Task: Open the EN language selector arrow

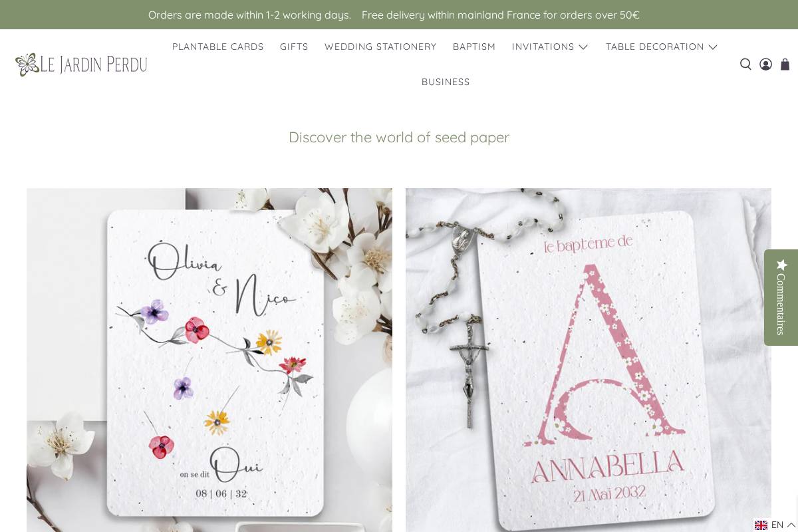Action: [x=791, y=525]
